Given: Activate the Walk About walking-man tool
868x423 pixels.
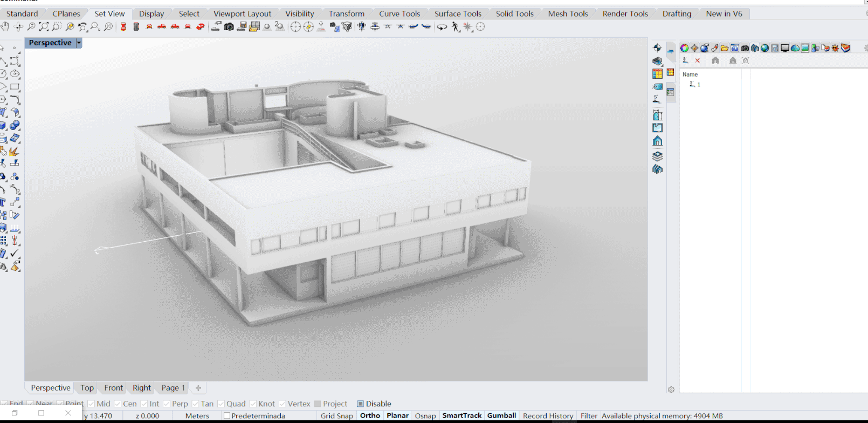Looking at the screenshot, I should coord(456,26).
